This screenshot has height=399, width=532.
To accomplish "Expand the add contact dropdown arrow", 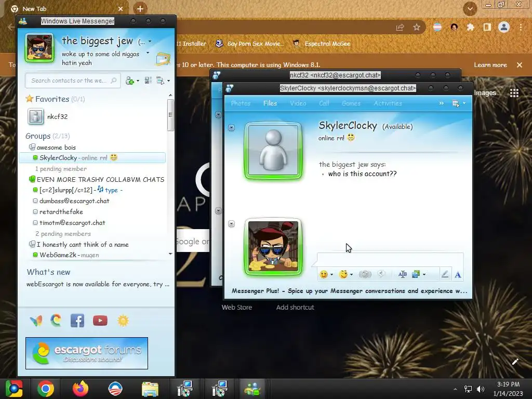I will click(138, 81).
